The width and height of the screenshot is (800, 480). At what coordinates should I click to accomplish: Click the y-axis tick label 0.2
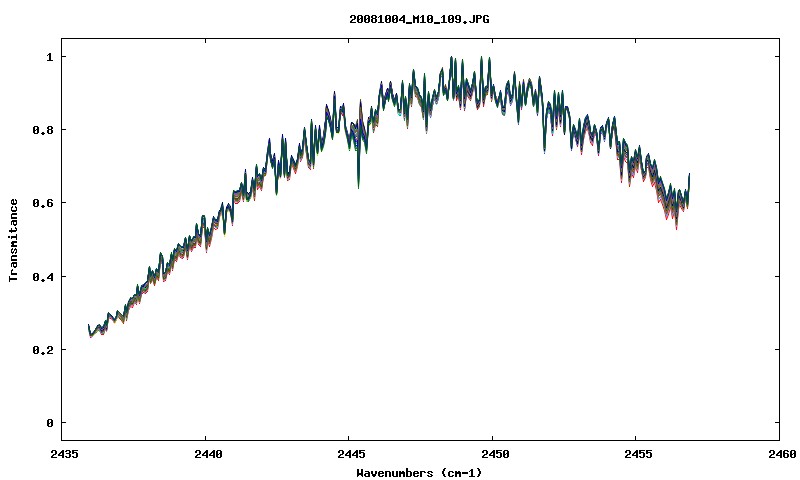pyautogui.click(x=43, y=350)
